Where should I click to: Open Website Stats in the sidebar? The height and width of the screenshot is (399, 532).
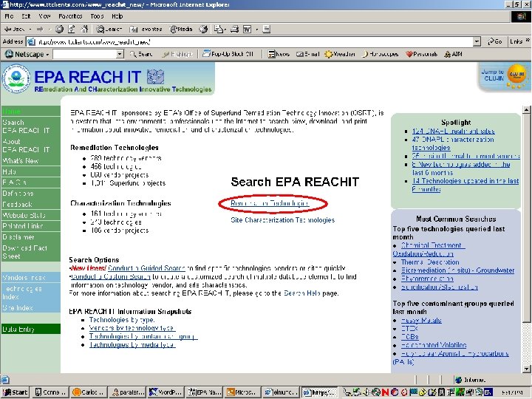(30, 215)
